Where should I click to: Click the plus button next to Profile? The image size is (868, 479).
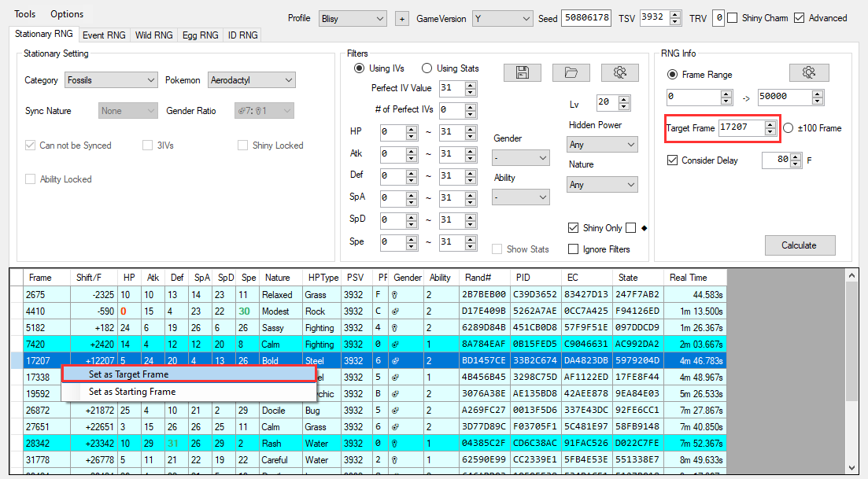click(402, 19)
